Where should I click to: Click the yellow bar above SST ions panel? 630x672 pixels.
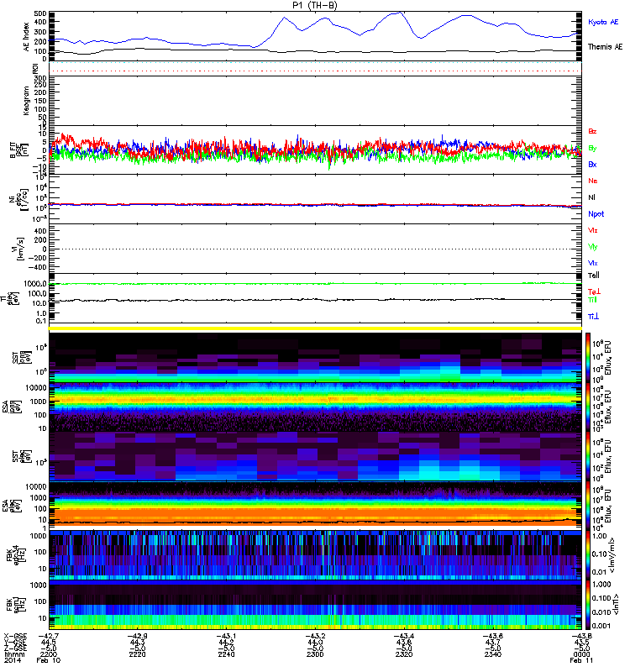(315, 328)
